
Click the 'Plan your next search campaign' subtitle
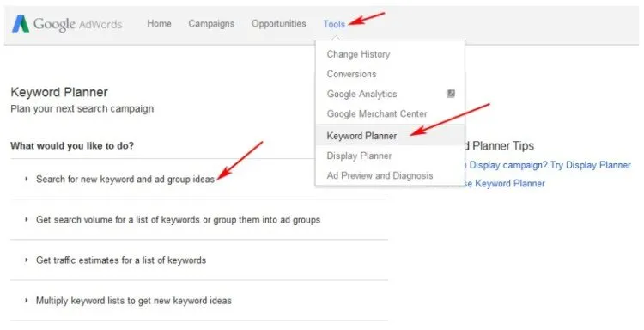[82, 109]
